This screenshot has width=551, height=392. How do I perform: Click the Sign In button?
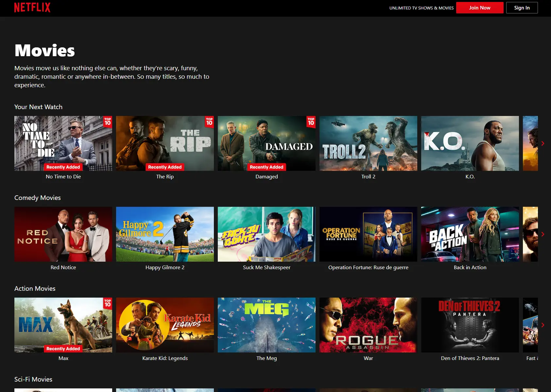(x=522, y=8)
